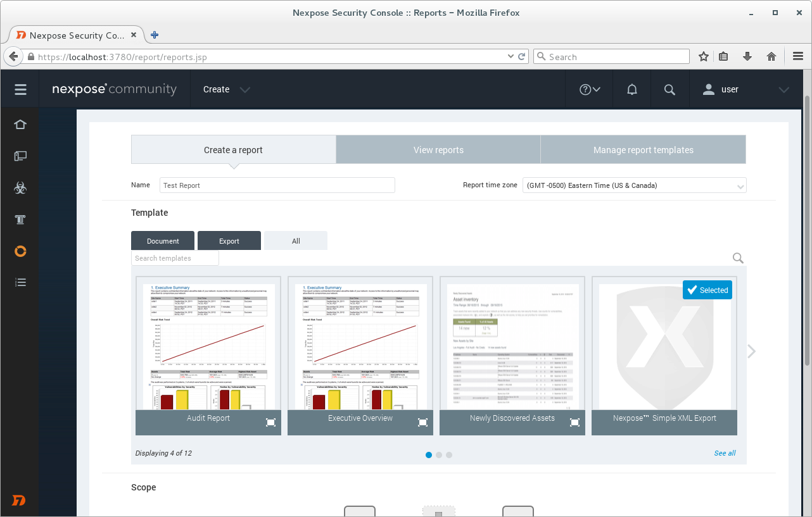Click the Scope section heading
Image resolution: width=812 pixels, height=517 pixels.
tap(144, 487)
